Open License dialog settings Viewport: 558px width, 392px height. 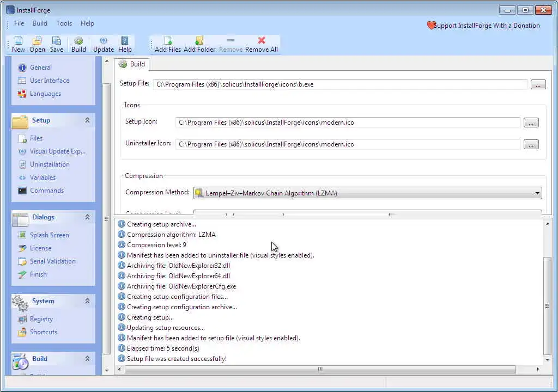click(x=34, y=248)
